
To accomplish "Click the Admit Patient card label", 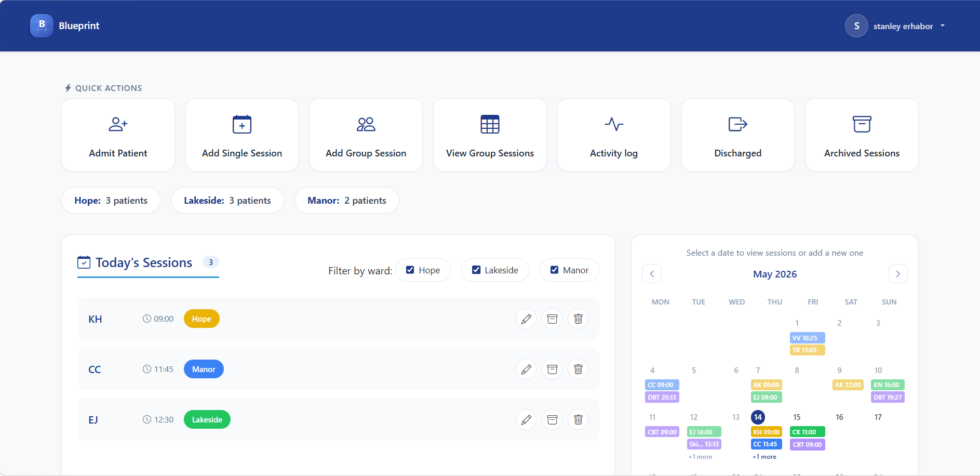I will pyautogui.click(x=118, y=153).
